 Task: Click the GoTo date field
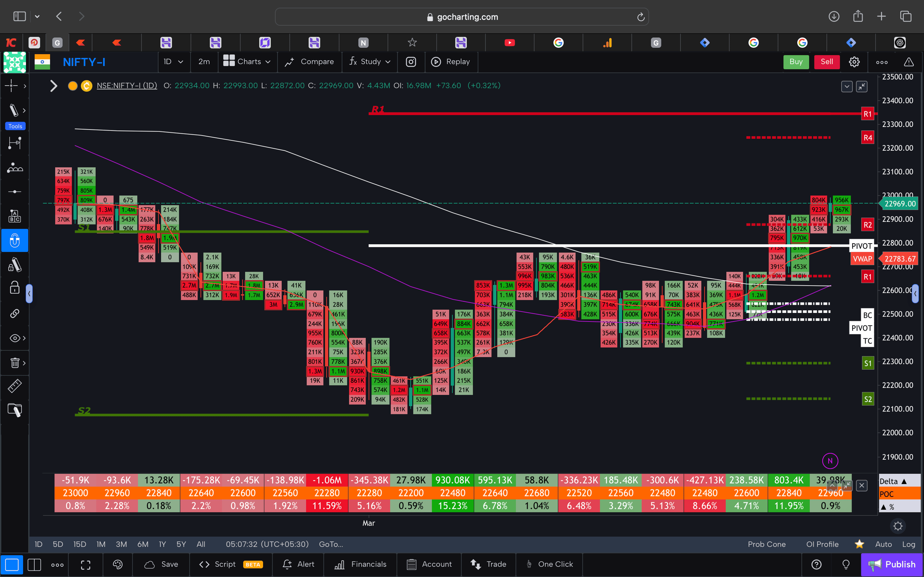[331, 544]
